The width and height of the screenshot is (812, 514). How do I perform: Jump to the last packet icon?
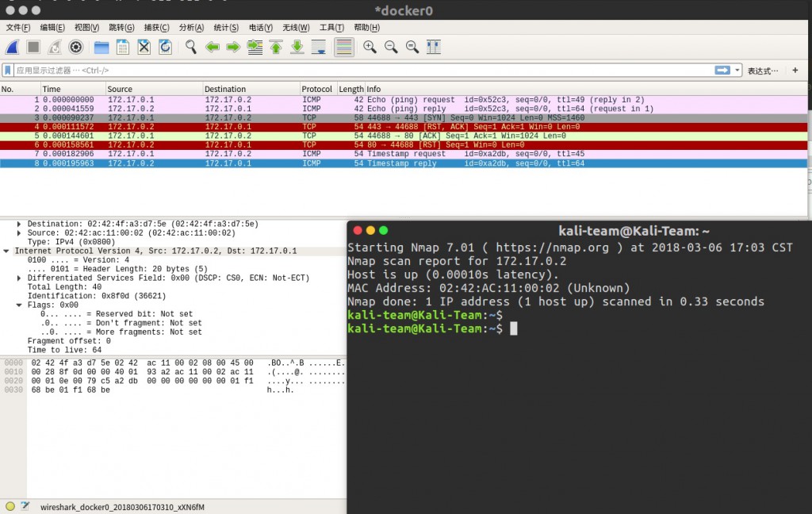(297, 47)
